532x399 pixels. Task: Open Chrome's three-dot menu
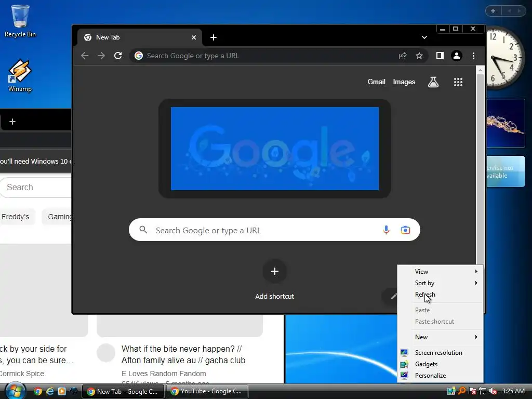click(x=474, y=56)
